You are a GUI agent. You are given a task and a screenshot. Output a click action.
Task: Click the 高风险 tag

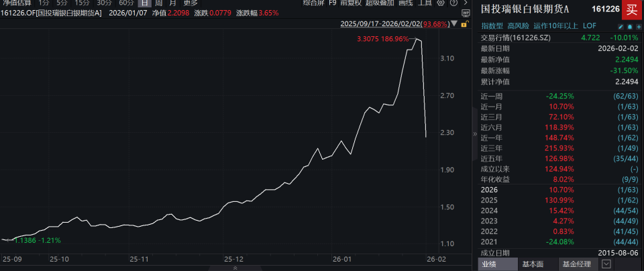pos(518,26)
